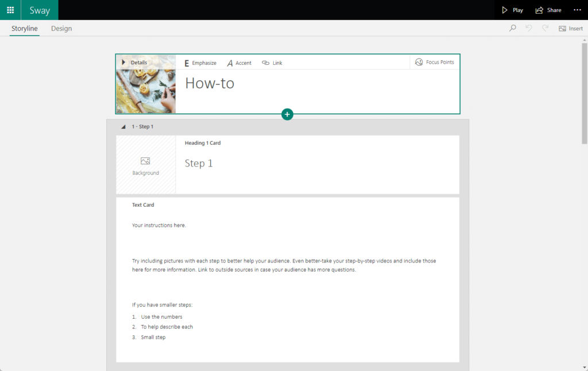Switch to the Design tab
588x371 pixels.
(61, 29)
